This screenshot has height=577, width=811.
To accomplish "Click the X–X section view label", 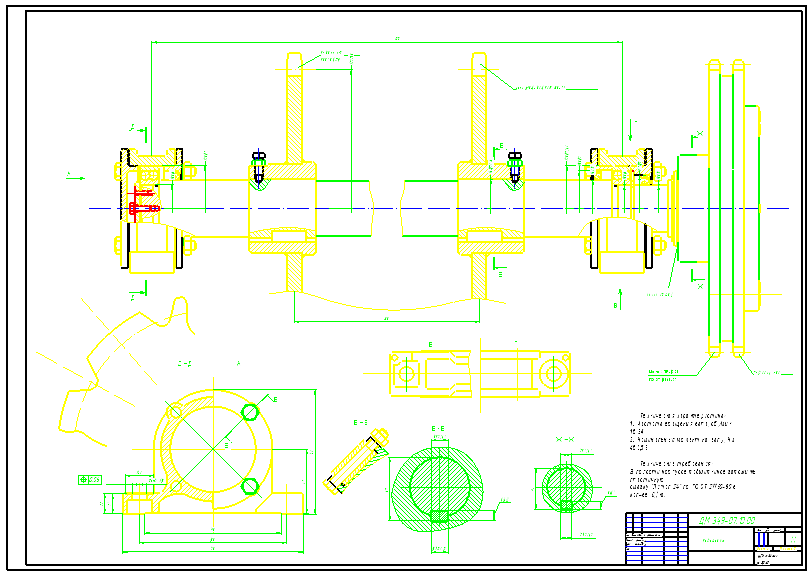I will (x=564, y=439).
